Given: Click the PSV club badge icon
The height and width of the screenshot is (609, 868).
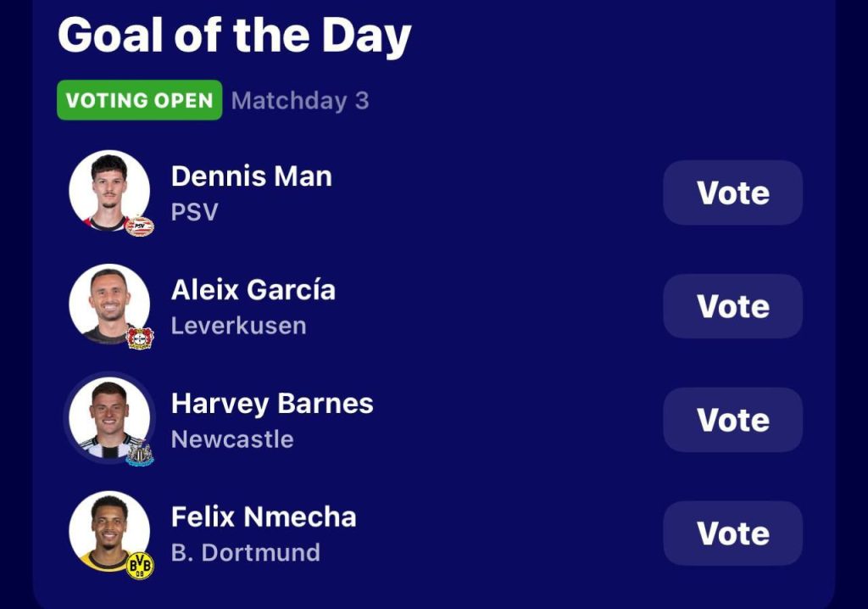Looking at the screenshot, I should tap(140, 226).
